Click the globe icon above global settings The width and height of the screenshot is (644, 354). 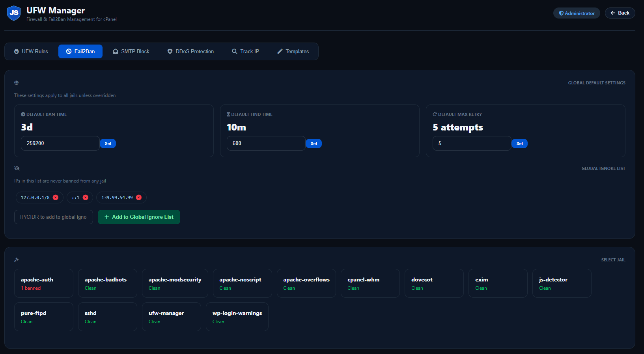[x=17, y=83]
